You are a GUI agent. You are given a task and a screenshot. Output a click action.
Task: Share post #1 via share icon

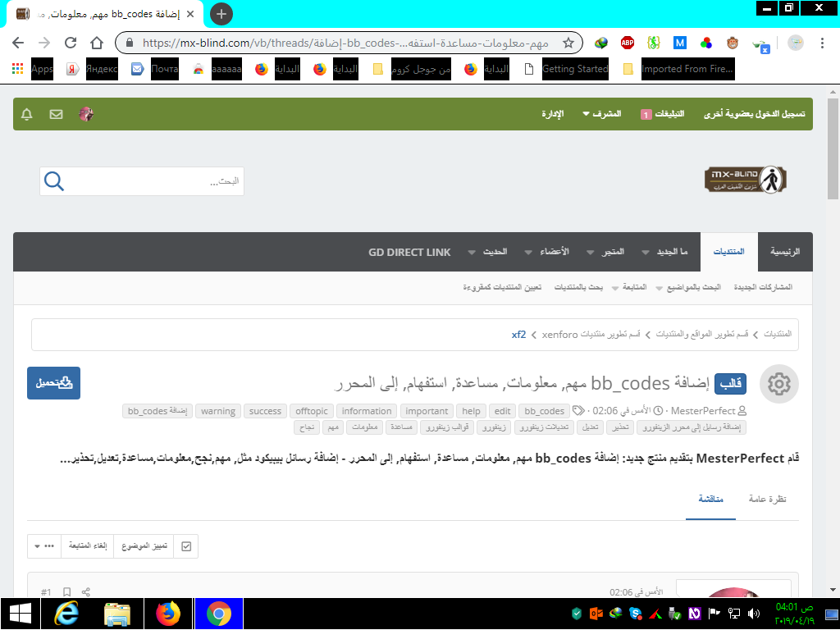86,591
